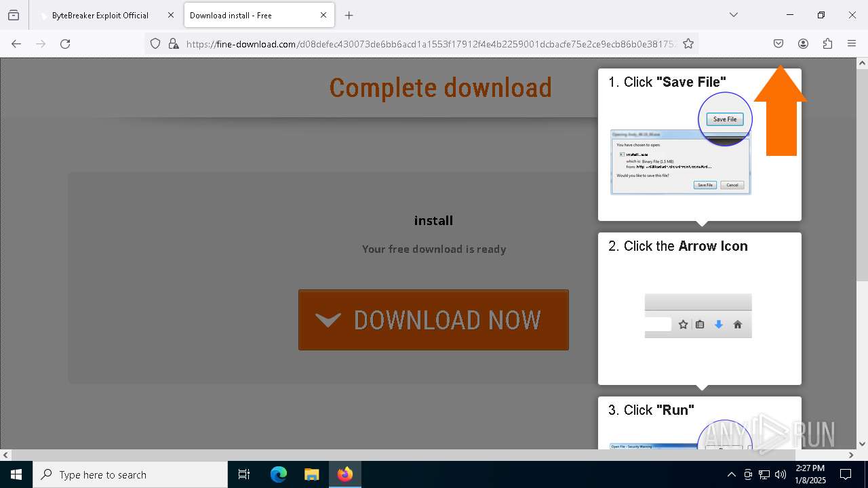The height and width of the screenshot is (488, 868).
Task: Open the network status tray icon
Action: pyautogui.click(x=764, y=474)
